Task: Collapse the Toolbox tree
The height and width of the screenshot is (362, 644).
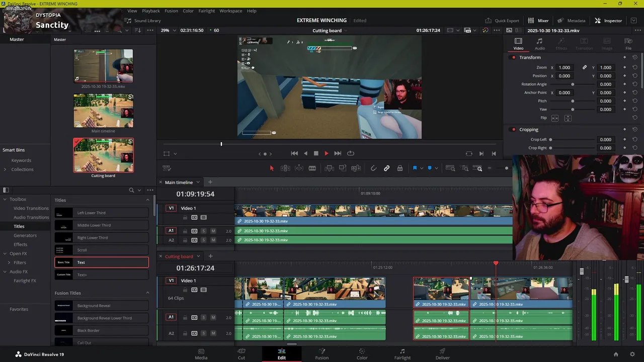Action: tap(5, 199)
